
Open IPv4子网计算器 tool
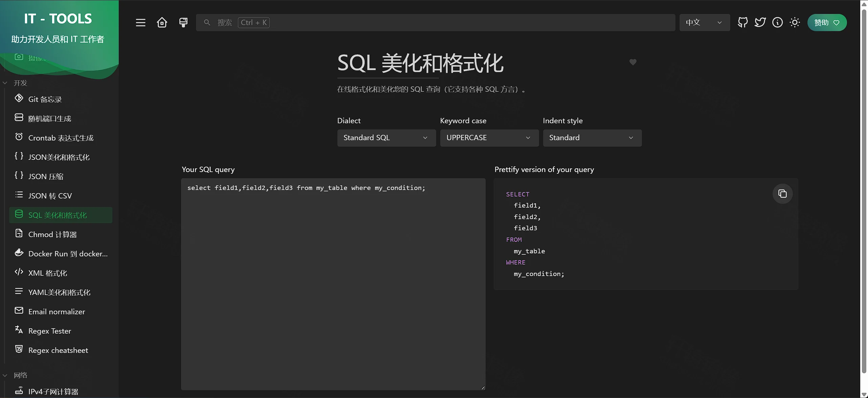[61, 392]
